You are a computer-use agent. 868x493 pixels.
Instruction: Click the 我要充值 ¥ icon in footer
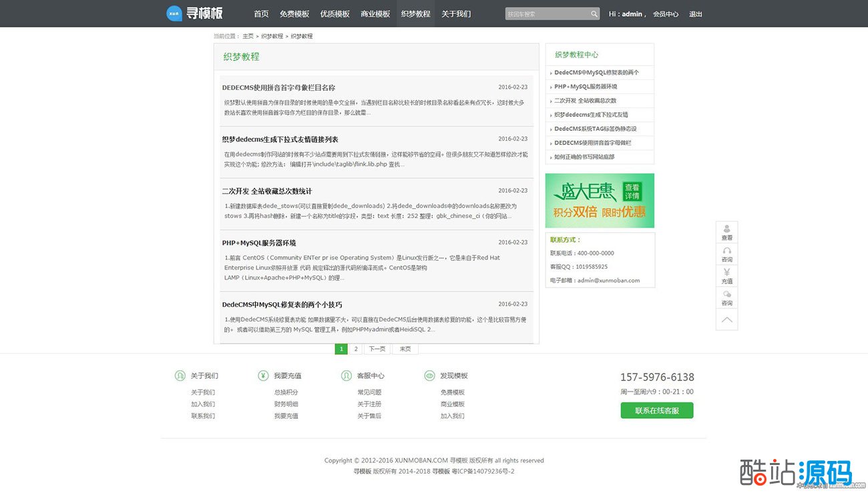(263, 376)
